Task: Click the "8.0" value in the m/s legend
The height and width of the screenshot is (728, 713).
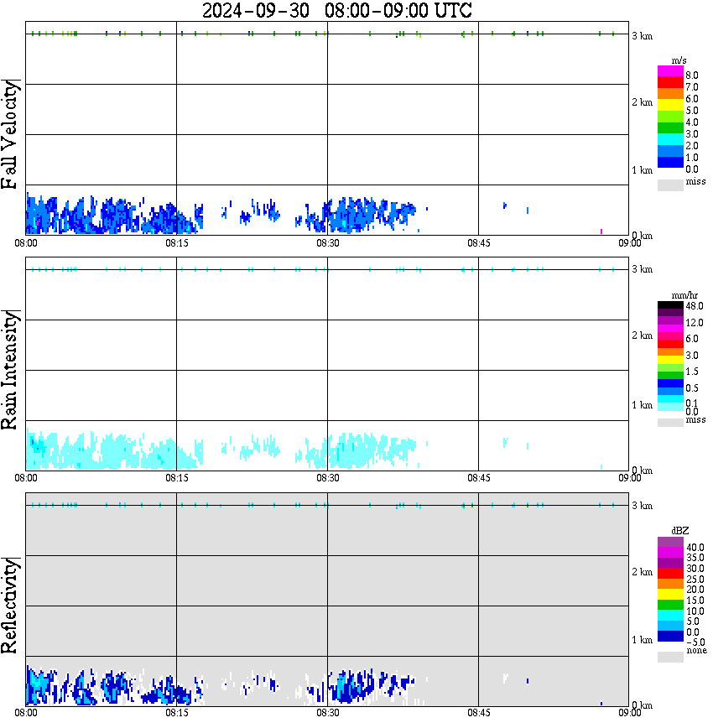Action: click(692, 75)
